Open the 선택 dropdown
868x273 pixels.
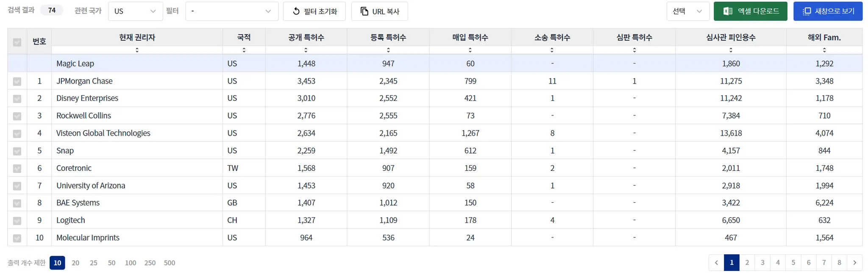[688, 11]
